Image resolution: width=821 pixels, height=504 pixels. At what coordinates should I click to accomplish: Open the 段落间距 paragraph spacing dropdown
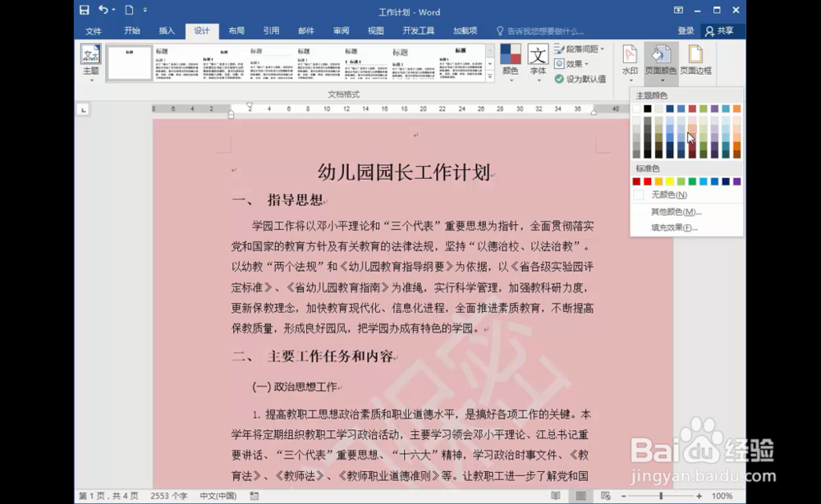tap(579, 48)
